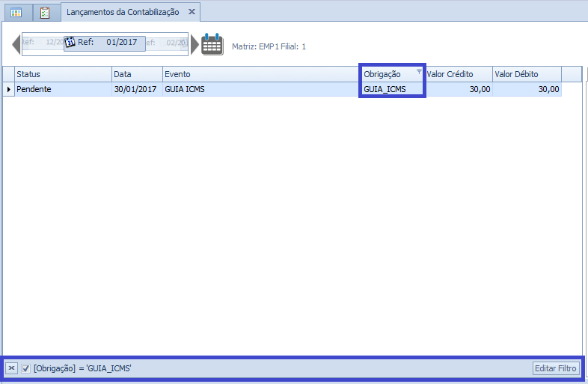Click the Valor Crédito '30,00' cell
This screenshot has height=384, width=588.
click(x=459, y=89)
